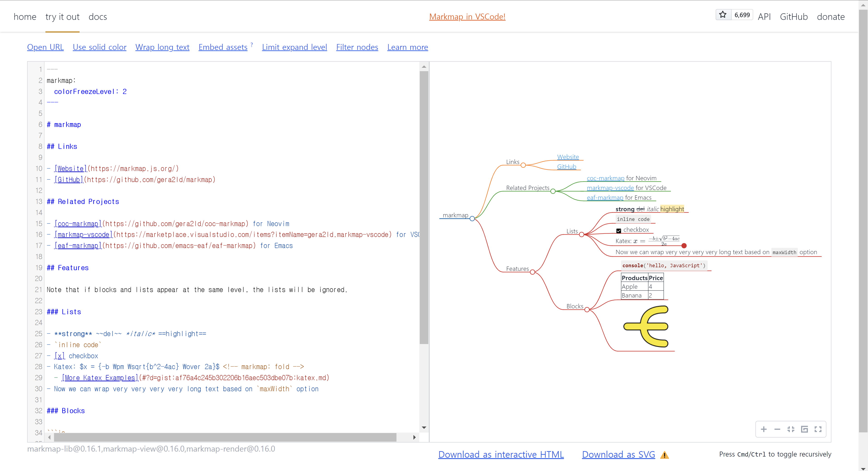
Task: Open the donate page
Action: (x=831, y=16)
